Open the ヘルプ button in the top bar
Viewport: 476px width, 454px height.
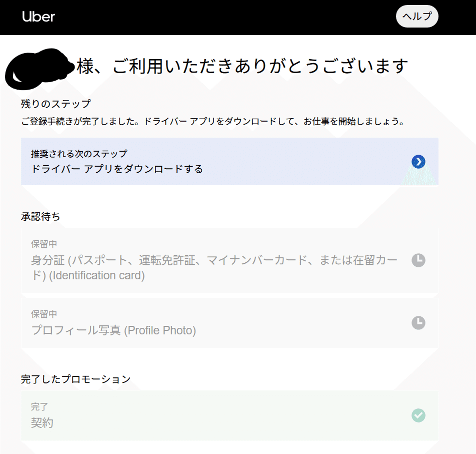click(x=416, y=17)
